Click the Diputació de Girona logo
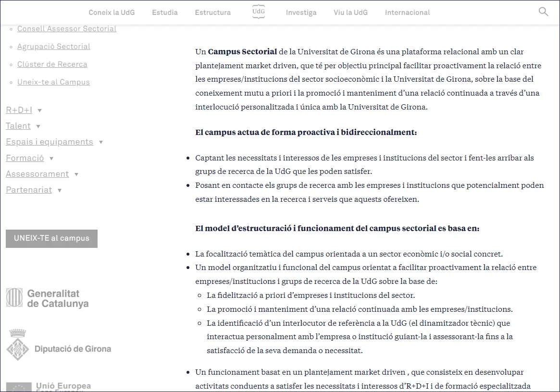Screen dimensions: 560x392 tap(59, 346)
